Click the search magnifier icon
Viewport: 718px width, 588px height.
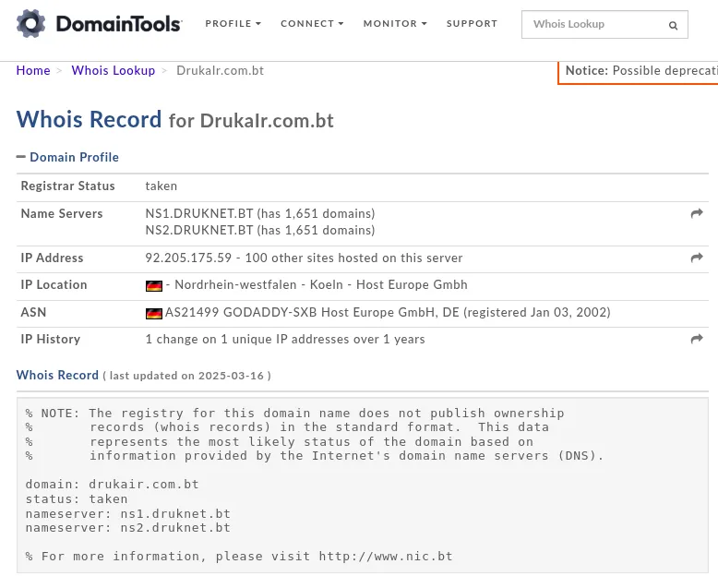pos(673,25)
